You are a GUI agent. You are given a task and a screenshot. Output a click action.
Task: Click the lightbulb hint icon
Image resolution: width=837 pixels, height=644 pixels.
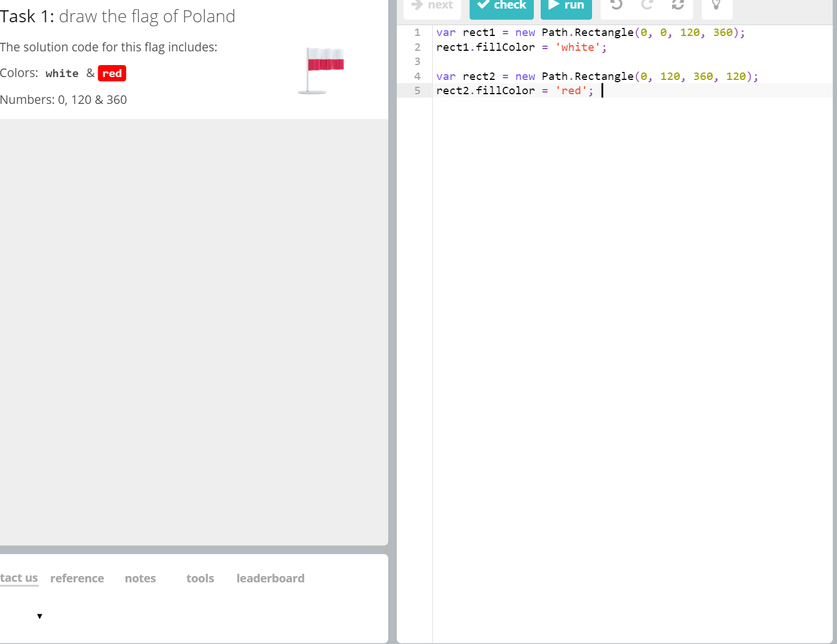click(x=716, y=5)
